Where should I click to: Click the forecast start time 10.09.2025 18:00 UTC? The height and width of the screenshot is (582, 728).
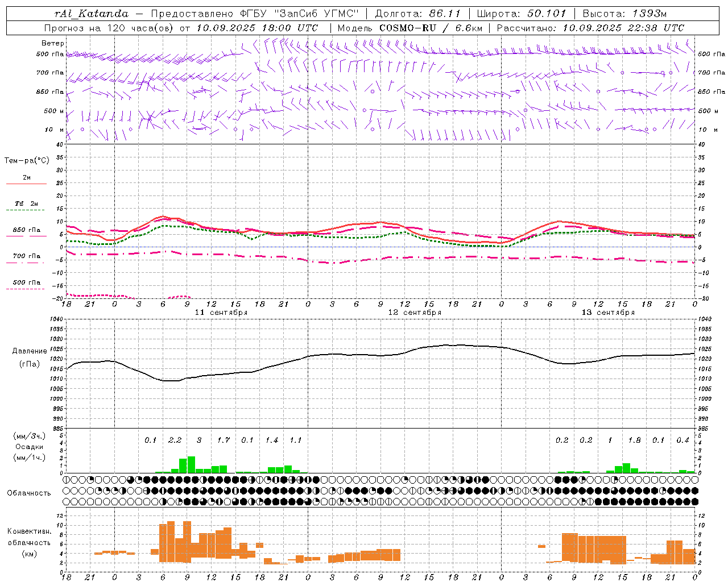tap(257, 28)
